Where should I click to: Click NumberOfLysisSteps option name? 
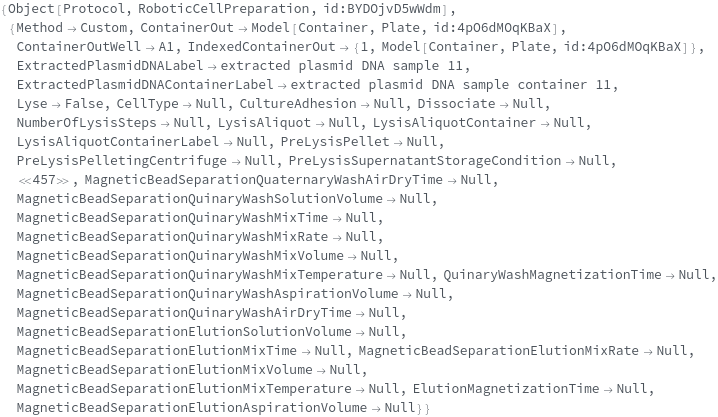coord(87,123)
